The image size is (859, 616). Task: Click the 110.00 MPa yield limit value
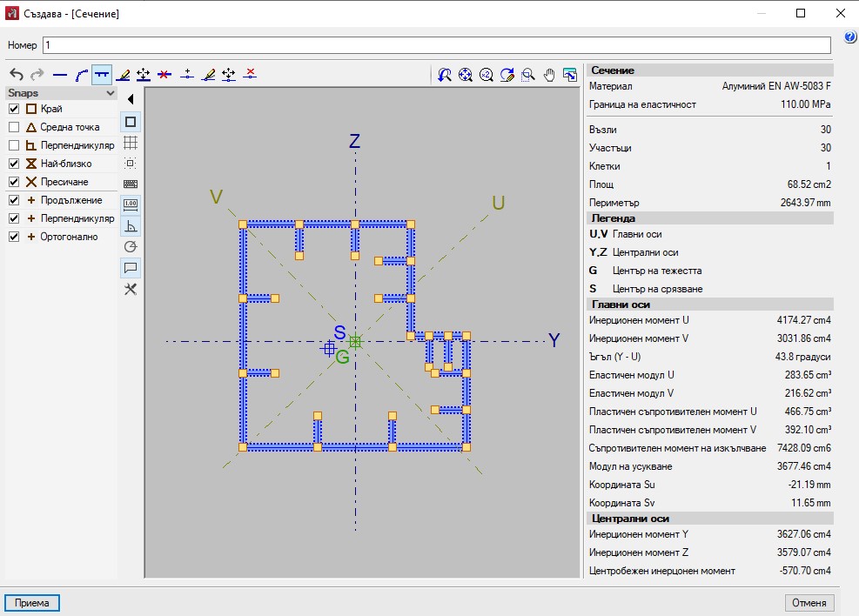(805, 104)
